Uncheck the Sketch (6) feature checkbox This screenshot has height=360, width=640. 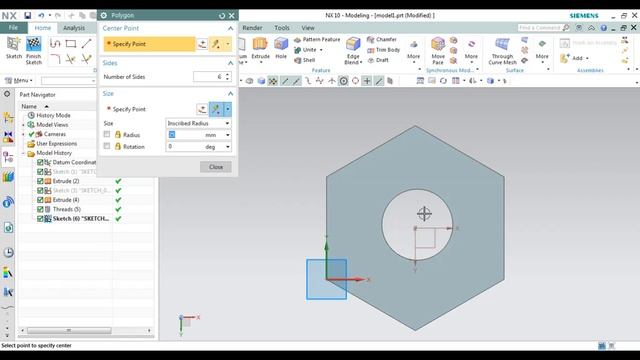pyautogui.click(x=40, y=218)
